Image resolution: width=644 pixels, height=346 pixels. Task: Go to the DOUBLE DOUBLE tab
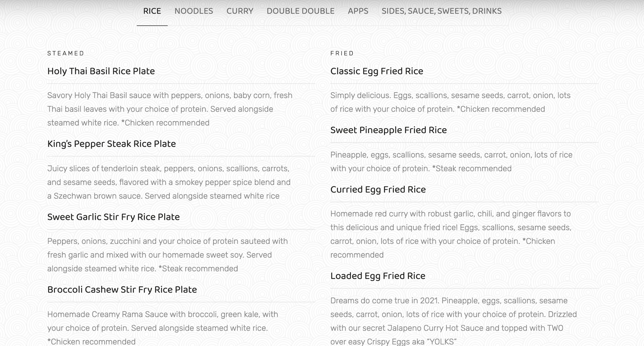click(300, 11)
